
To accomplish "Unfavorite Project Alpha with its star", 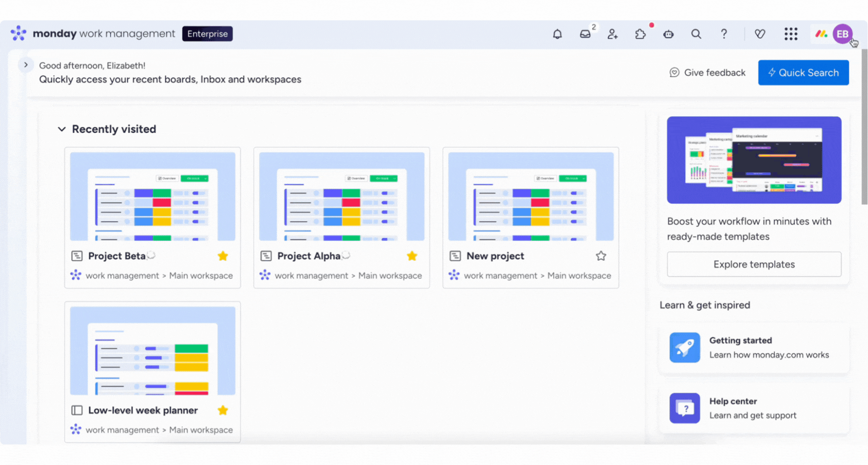I will tap(412, 256).
